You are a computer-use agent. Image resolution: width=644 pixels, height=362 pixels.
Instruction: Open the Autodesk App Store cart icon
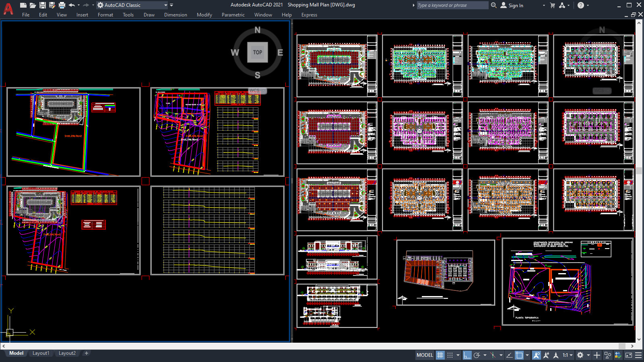click(x=552, y=5)
